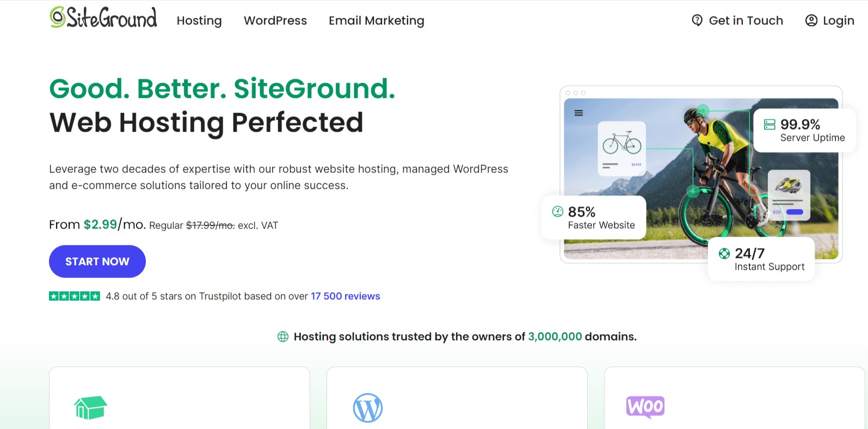868x429 pixels.
Task: Click the Web Hosting Perfected heading
Action: click(206, 122)
